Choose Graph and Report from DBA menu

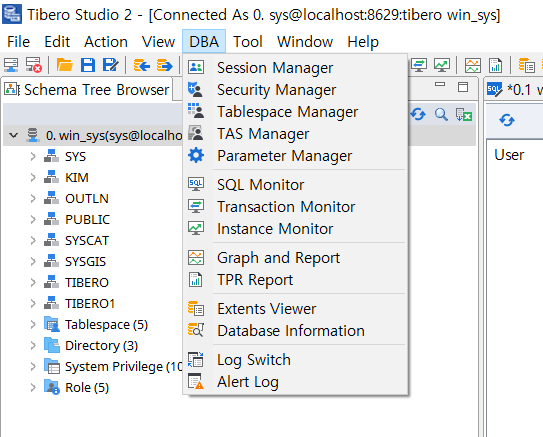click(x=295, y=258)
